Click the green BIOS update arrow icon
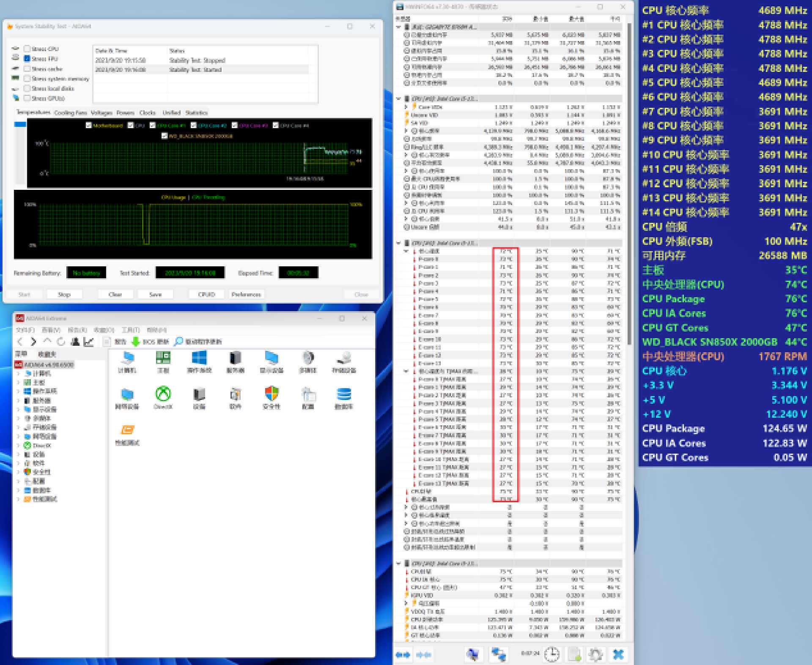This screenshot has width=812, height=665. click(135, 342)
